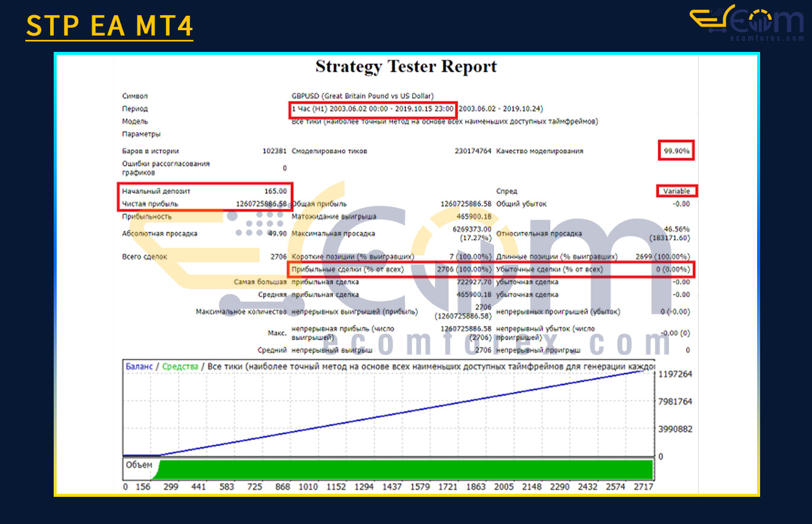The image size is (812, 524).
Task: Click the 'Параметры' label
Action: point(141,134)
